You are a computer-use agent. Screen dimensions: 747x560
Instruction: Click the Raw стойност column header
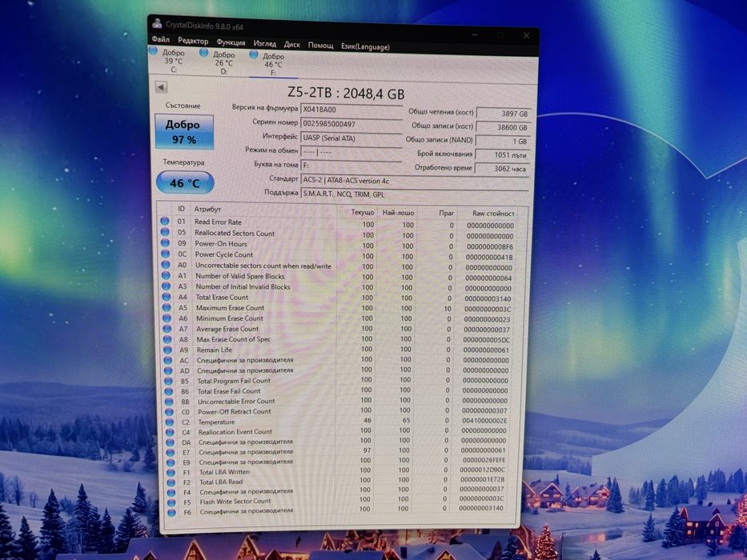[x=493, y=214]
